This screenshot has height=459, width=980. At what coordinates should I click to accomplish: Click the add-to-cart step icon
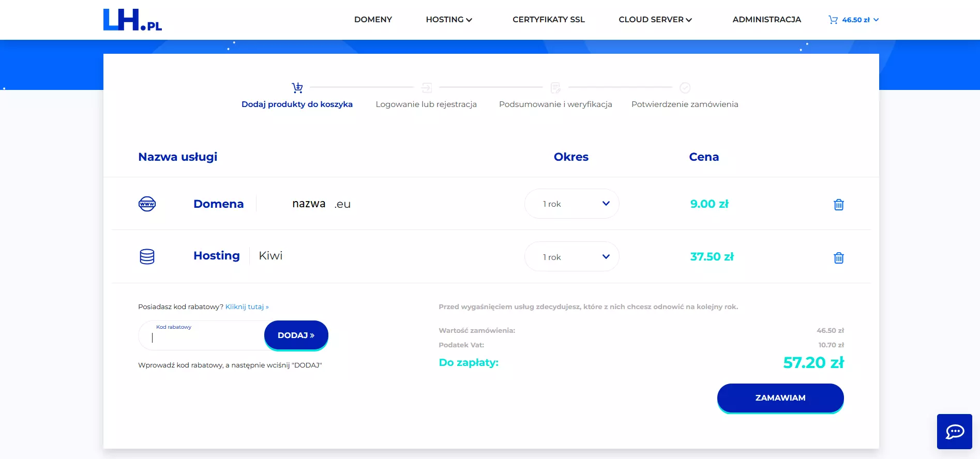click(297, 87)
